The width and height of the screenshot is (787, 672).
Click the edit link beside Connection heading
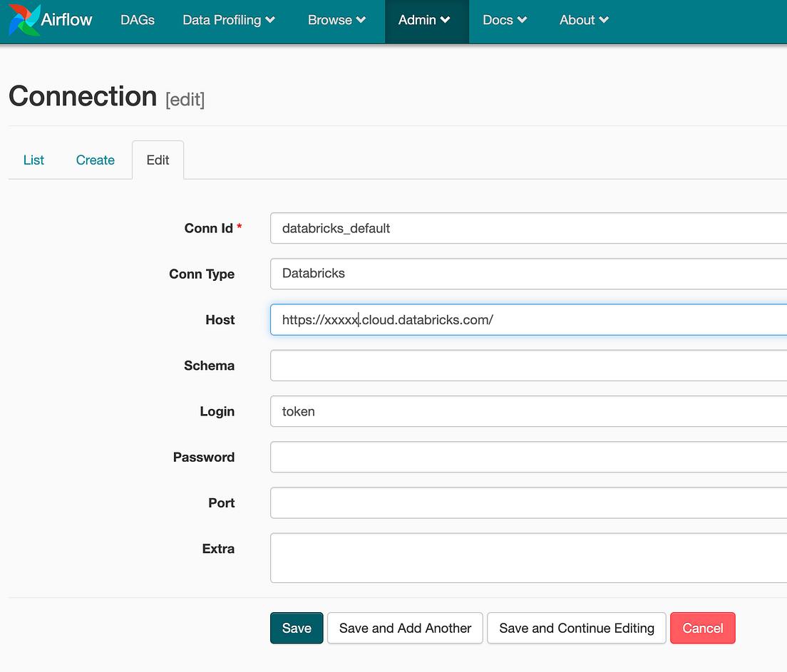[x=186, y=100]
